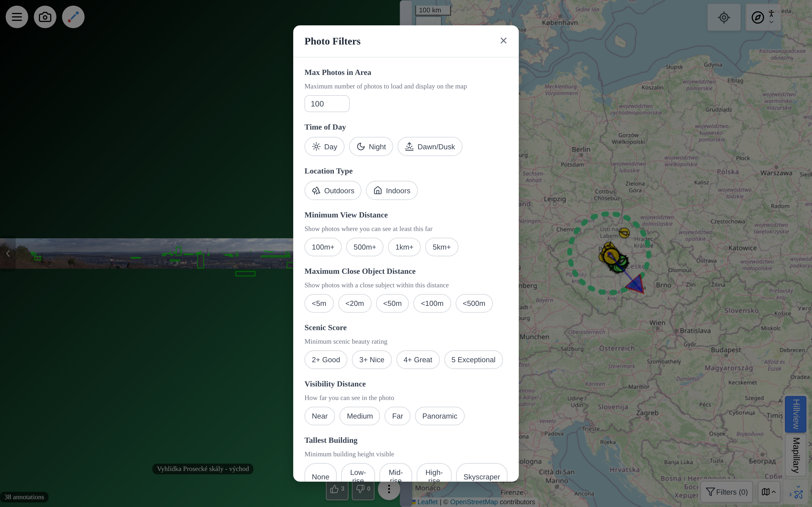
Task: Open the Filters (0) panel button
Action: 727,492
